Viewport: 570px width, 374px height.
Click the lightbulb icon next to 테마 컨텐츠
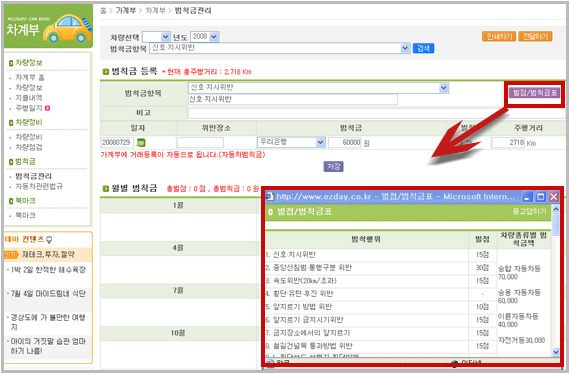coord(49,240)
